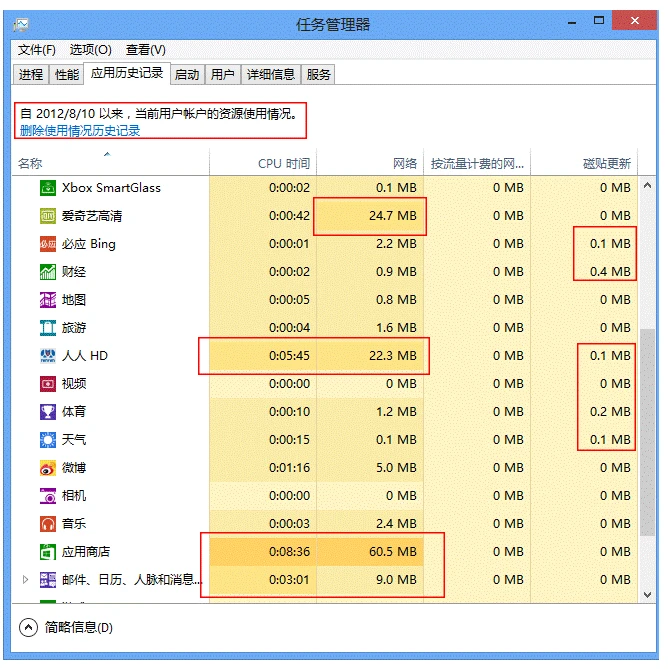The height and width of the screenshot is (669, 668).
Task: Click the 邮件、日历 mail app icon
Action: (x=48, y=580)
